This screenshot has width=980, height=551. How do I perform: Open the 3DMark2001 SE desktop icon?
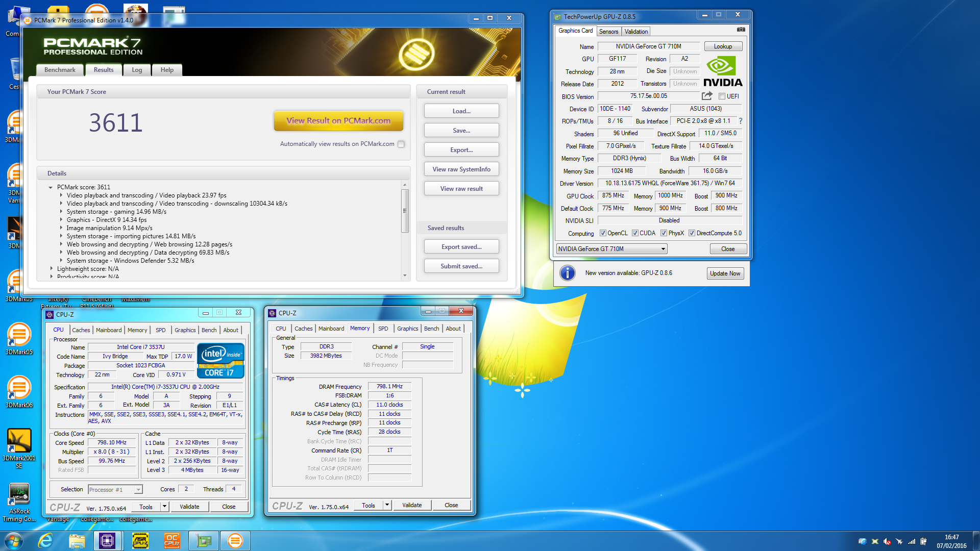click(19, 448)
